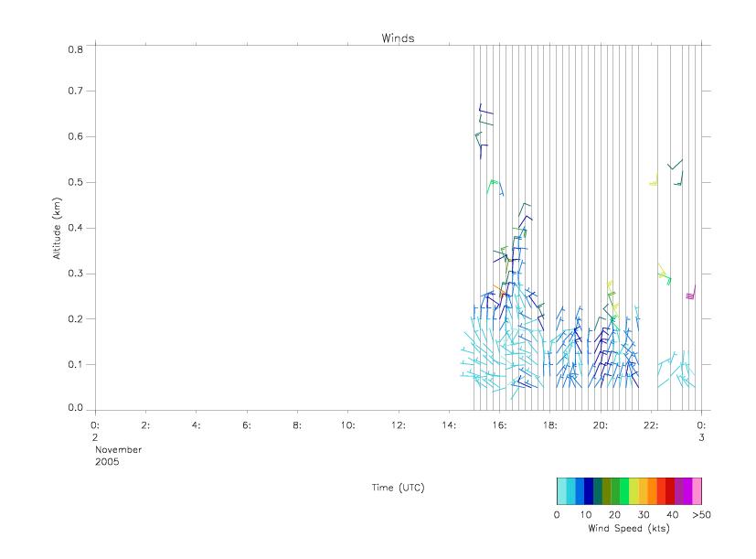Click the 0.7 altitude tick label
756x559 pixels.
click(75, 91)
